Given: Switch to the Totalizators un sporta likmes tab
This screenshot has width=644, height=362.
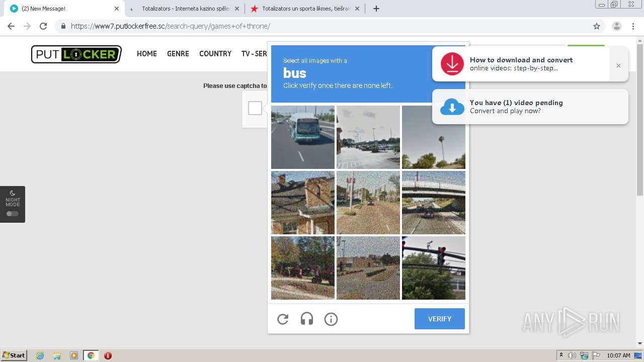Looking at the screenshot, I should click(x=305, y=9).
